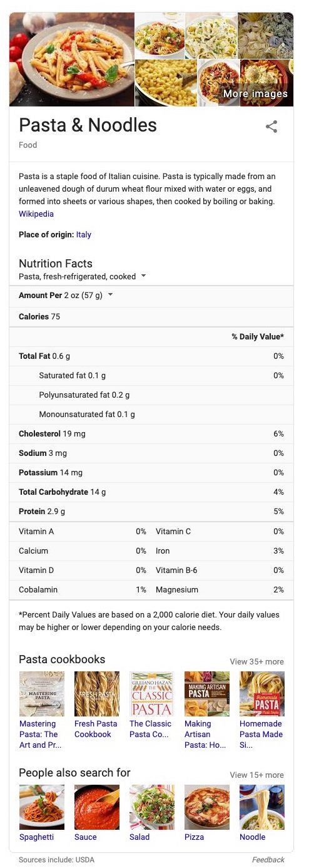Image resolution: width=309 pixels, height=868 pixels.
Task: Open the Wikipedia link
Action: point(36,214)
